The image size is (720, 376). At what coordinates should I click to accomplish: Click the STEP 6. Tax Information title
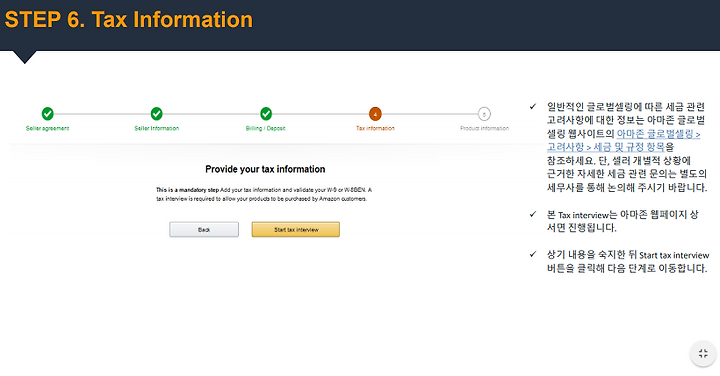tap(129, 20)
